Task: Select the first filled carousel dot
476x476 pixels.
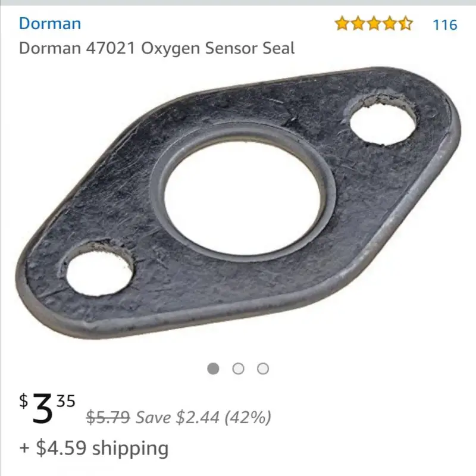Action: [213, 368]
